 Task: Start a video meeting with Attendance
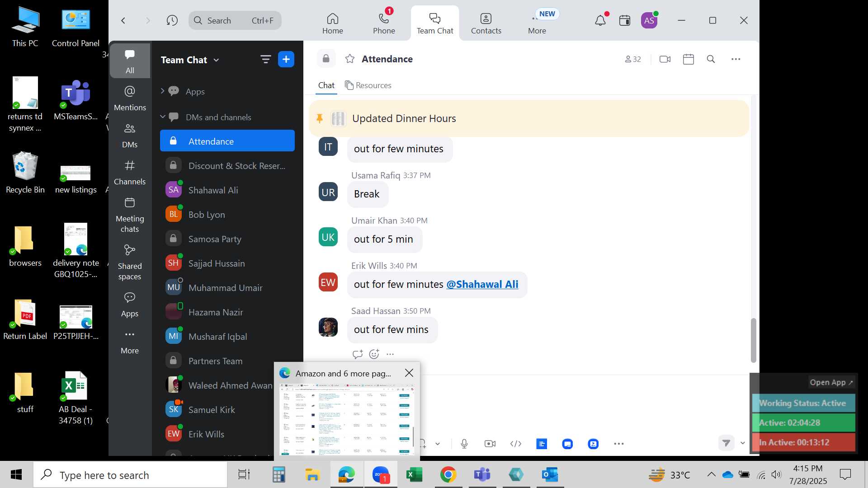point(665,59)
